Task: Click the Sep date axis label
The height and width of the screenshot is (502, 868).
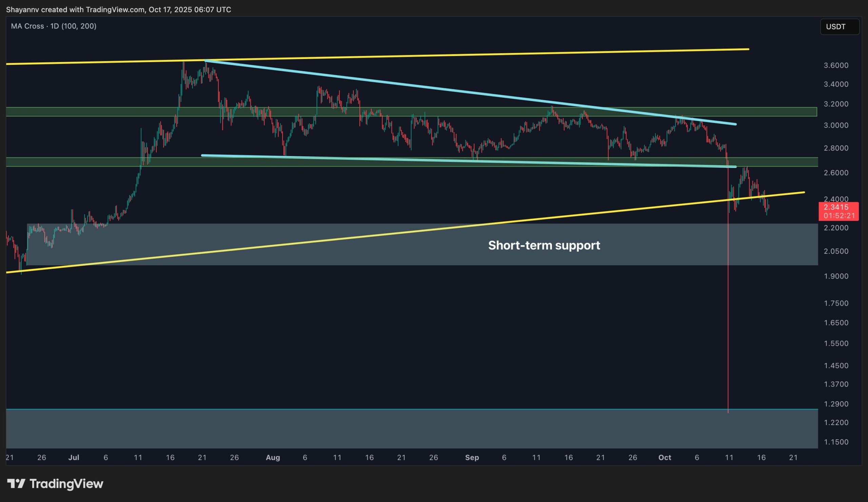Action: [x=472, y=458]
